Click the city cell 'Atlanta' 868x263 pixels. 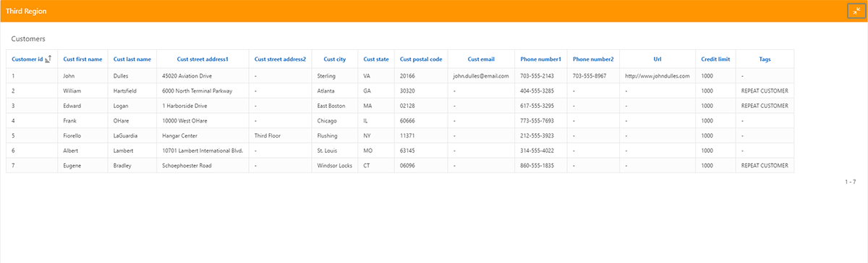(x=326, y=91)
